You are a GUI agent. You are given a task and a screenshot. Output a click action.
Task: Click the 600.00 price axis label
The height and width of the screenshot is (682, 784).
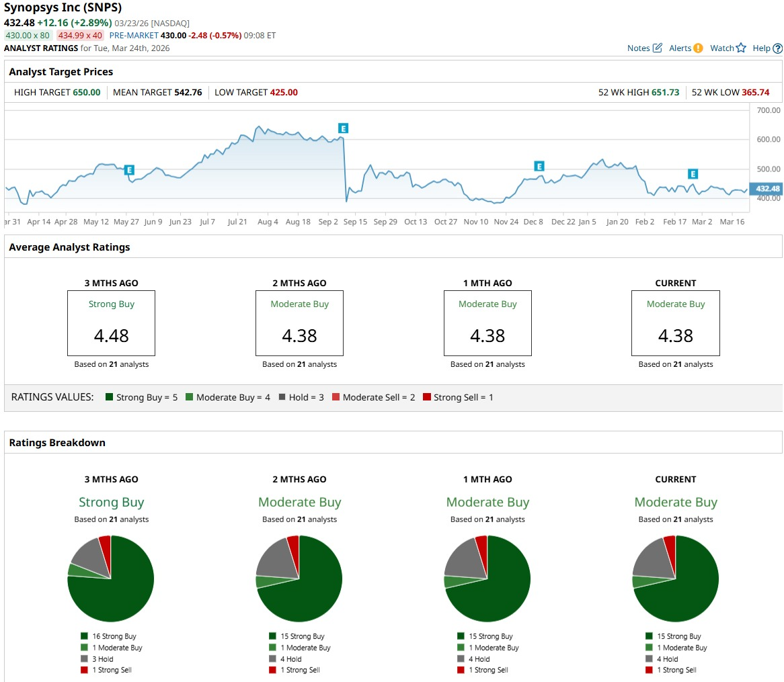[769, 139]
